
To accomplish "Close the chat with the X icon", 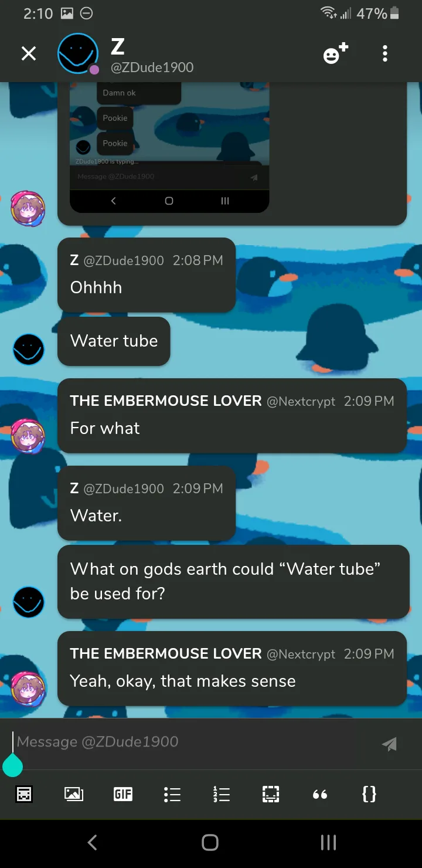I will point(28,54).
